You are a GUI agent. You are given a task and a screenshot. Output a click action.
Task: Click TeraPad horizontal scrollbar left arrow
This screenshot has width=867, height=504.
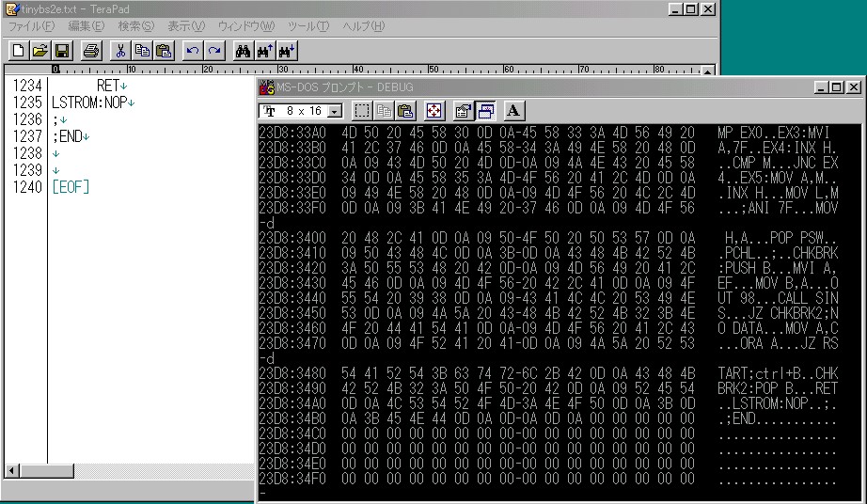click(x=11, y=471)
